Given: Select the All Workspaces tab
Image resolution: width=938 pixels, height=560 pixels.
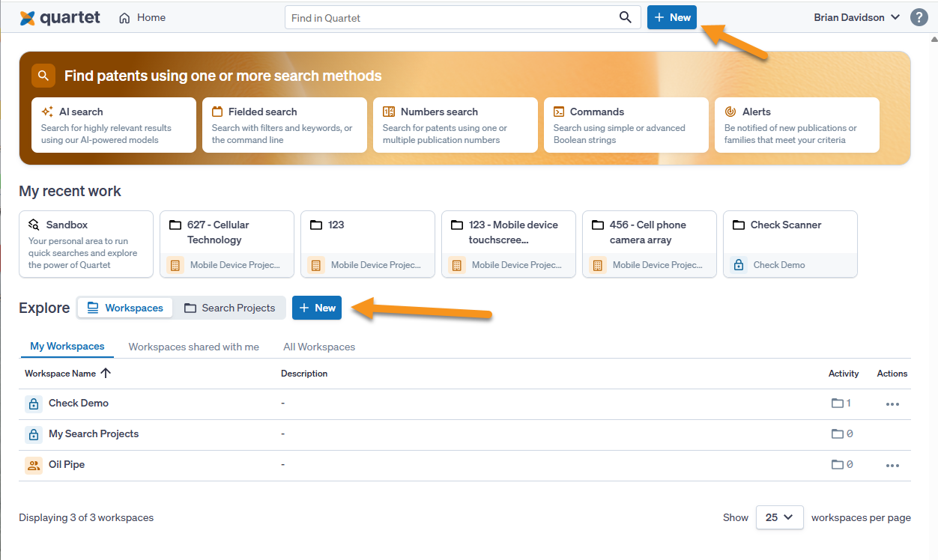Looking at the screenshot, I should click(x=319, y=347).
